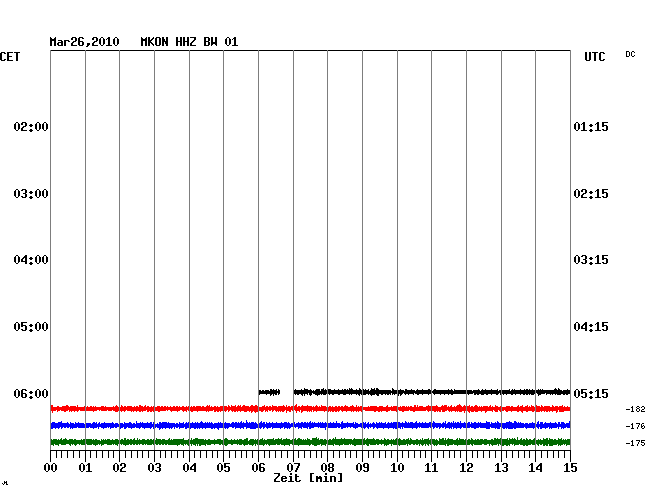Click the 02:15 UTC time label
This screenshot has height=494, width=650.
(x=591, y=194)
